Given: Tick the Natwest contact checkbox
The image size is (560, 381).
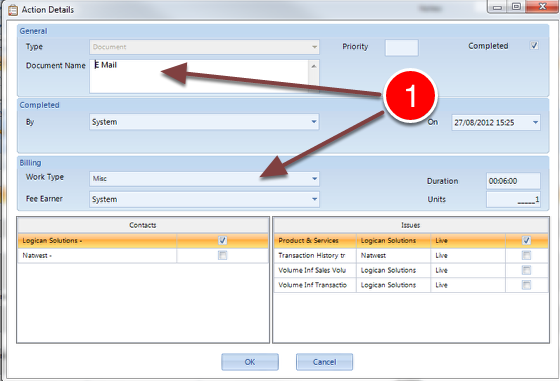Looking at the screenshot, I should point(222,255).
